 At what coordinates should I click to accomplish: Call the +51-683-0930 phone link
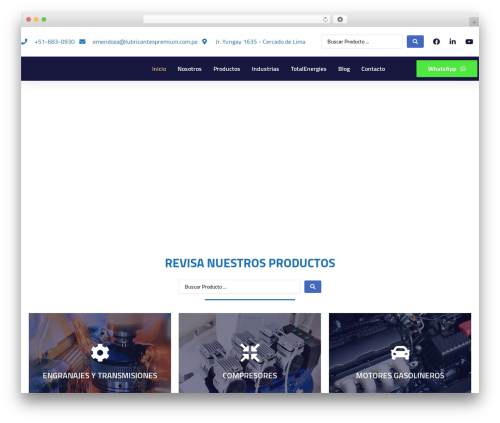pyautogui.click(x=55, y=42)
